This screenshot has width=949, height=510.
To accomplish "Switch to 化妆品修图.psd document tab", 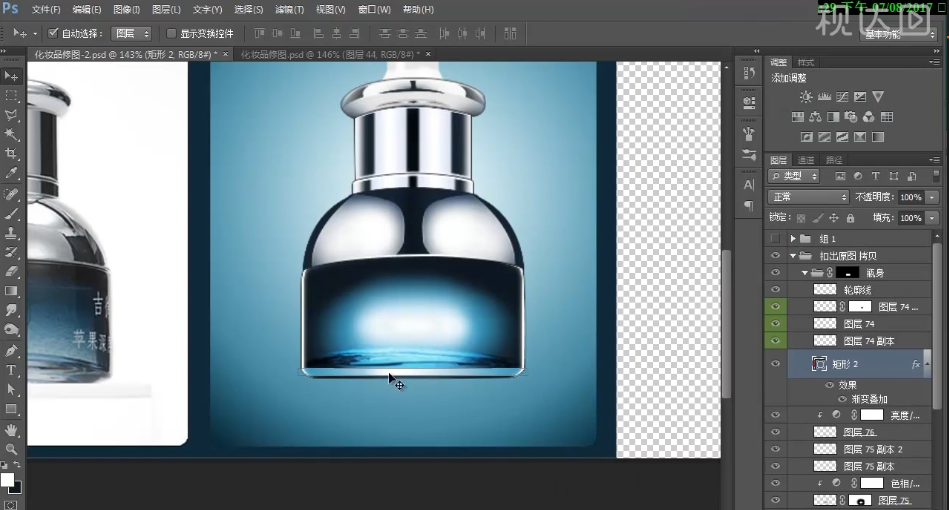I will (331, 54).
